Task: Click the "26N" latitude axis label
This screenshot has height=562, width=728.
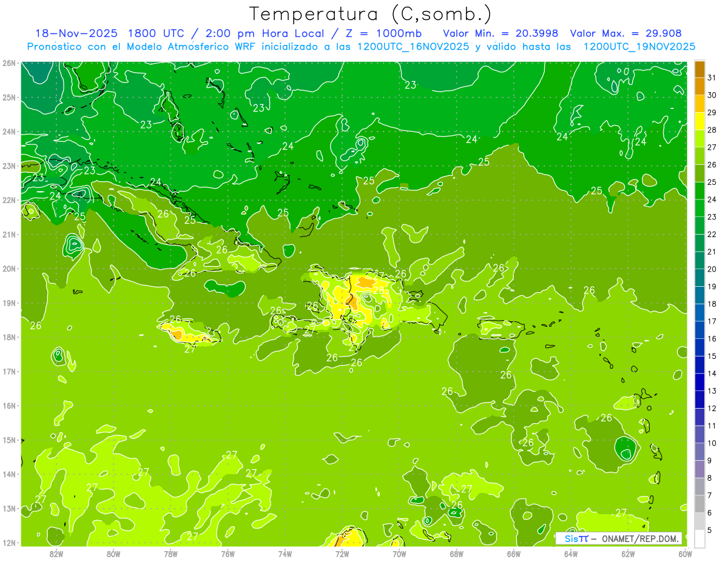Action: point(10,63)
